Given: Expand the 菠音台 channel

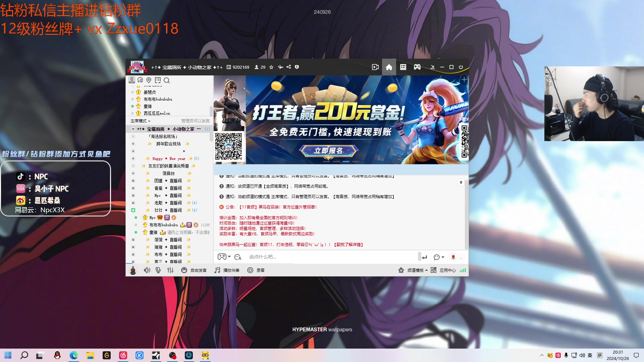Looking at the screenshot, I should 133,173.
